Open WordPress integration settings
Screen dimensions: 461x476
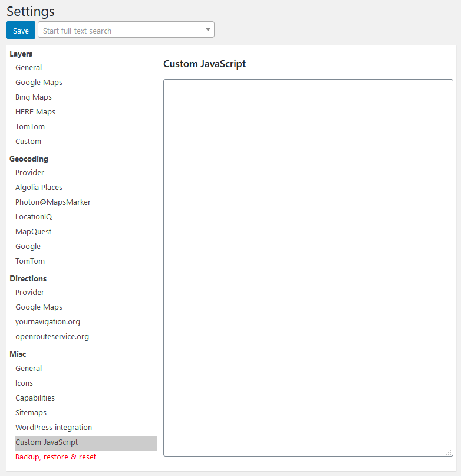(x=54, y=428)
